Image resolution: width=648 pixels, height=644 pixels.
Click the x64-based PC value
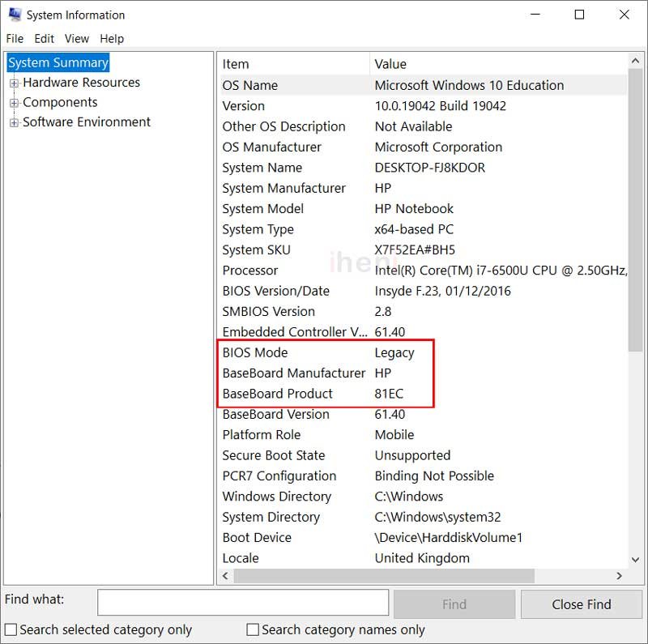click(414, 229)
